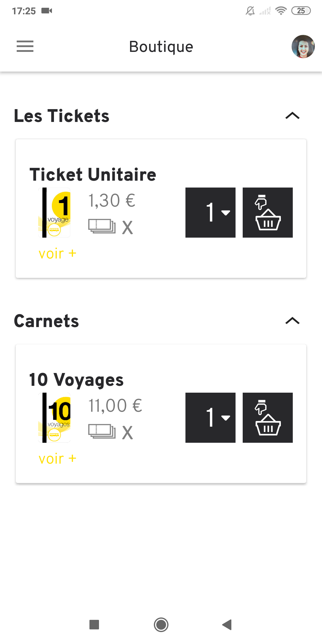Viewport: 322px width, 644px height.
Task: Collapse the Les Tickets section
Action: pyautogui.click(x=292, y=116)
